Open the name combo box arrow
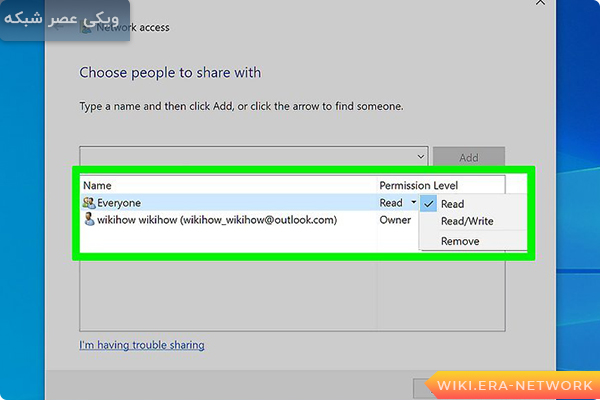Image resolution: width=600 pixels, height=400 pixels. tap(420, 157)
